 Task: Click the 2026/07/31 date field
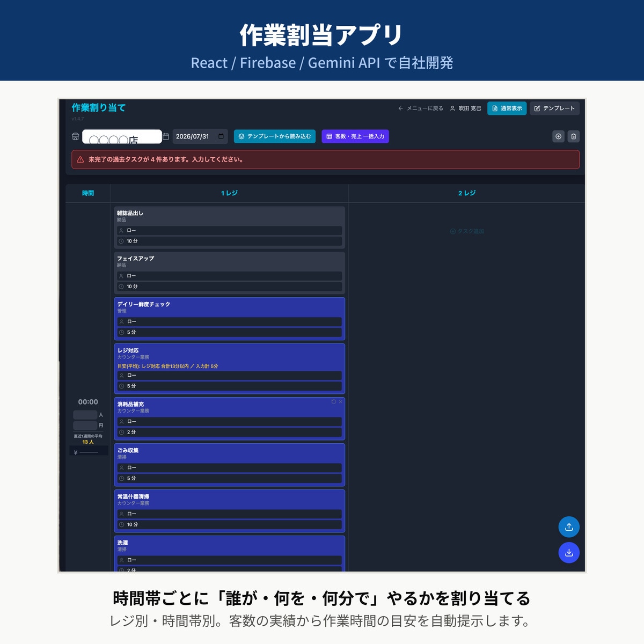pyautogui.click(x=200, y=136)
